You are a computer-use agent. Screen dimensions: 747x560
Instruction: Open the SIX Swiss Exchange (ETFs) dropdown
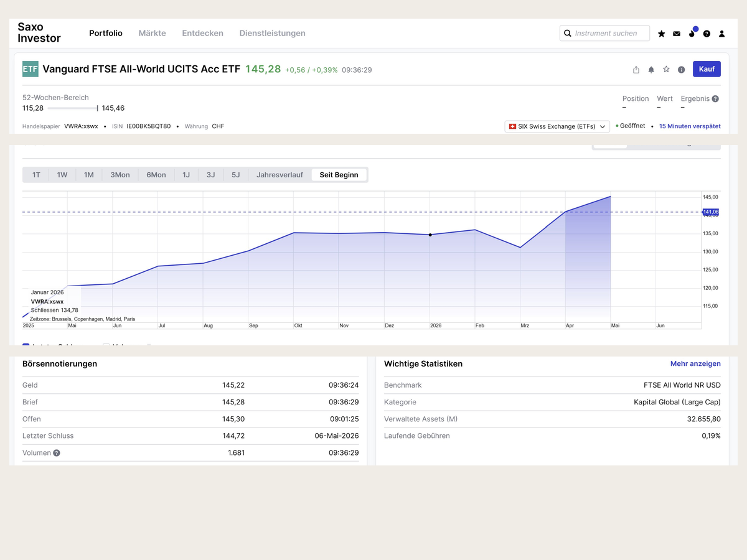tap(557, 126)
